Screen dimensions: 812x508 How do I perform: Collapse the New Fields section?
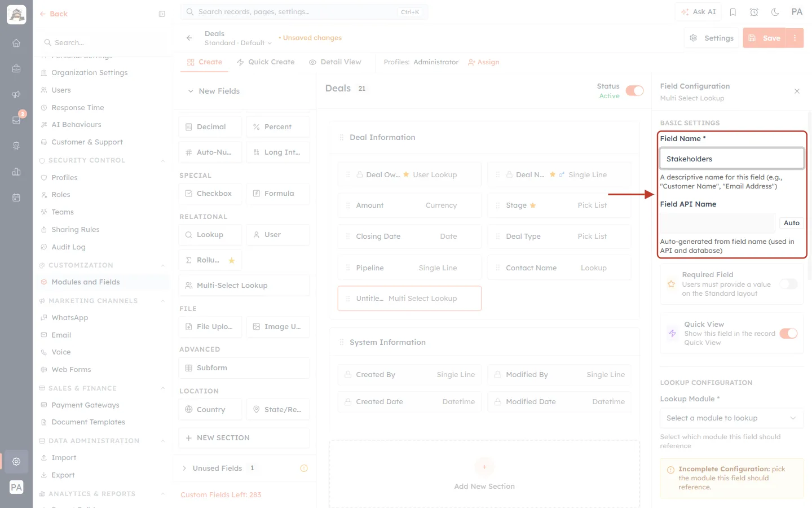(x=191, y=91)
